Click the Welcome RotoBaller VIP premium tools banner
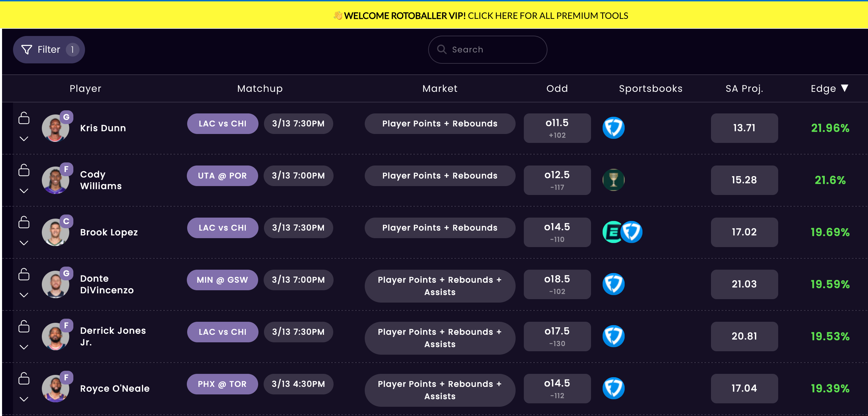The image size is (868, 416). [x=481, y=16]
